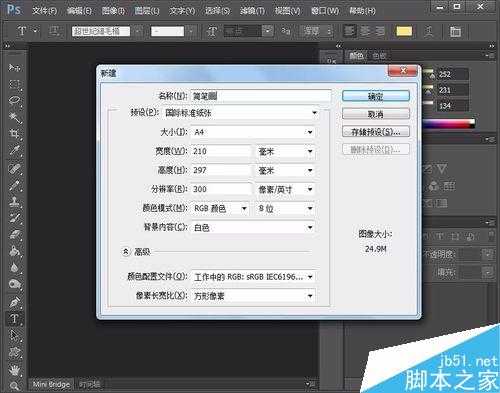Open the height unit dropdown 毫米
This screenshot has width=500, height=393.
285,170
